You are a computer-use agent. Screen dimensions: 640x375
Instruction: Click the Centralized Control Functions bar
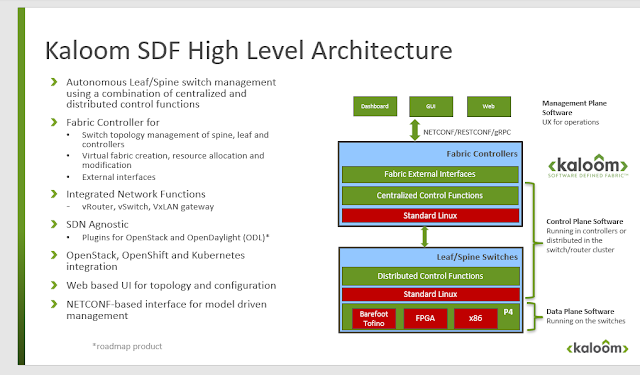click(430, 195)
